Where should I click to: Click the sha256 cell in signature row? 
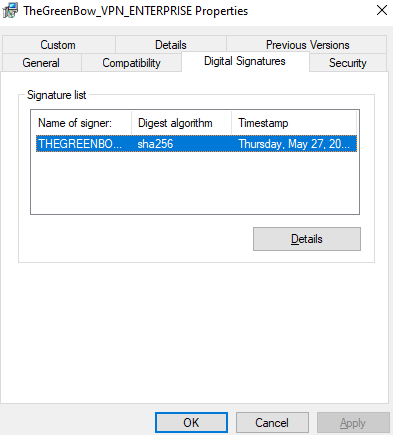click(155, 144)
